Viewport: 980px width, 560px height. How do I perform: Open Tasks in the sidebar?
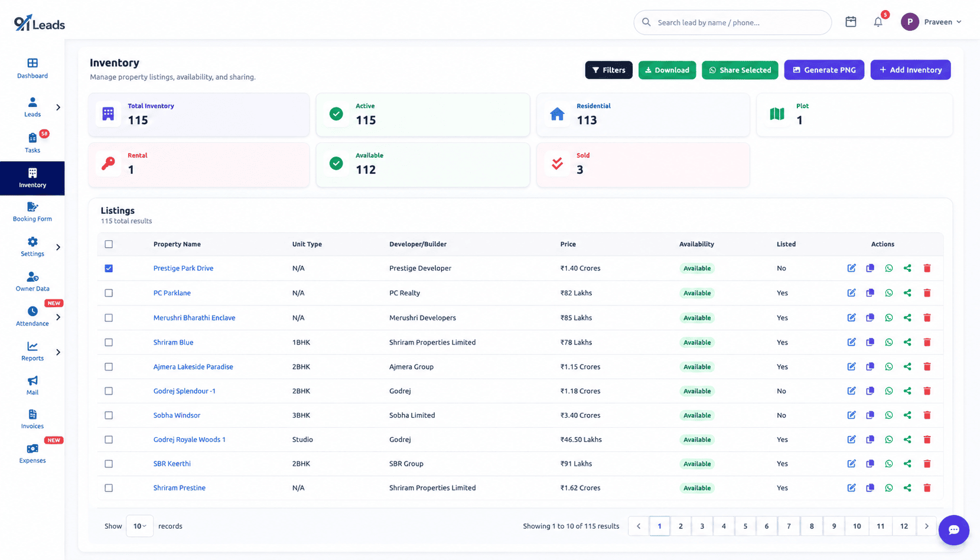[x=32, y=143]
